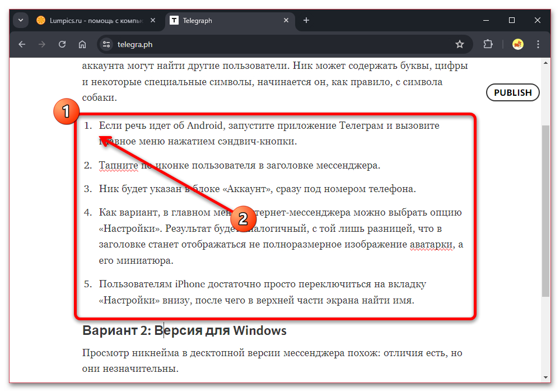Viewport: 560px width, 392px height.
Task: Close the Lumpics.ru tab
Action: 153,20
